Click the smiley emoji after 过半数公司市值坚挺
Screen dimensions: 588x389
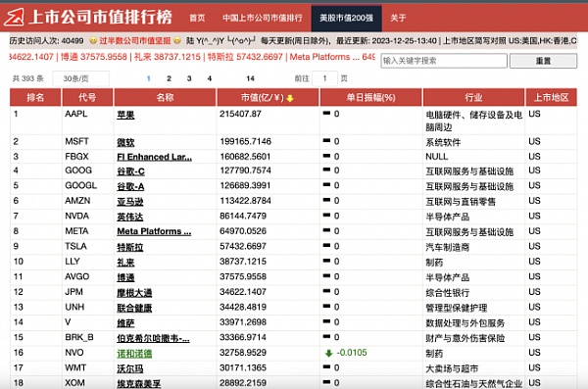pos(177,40)
